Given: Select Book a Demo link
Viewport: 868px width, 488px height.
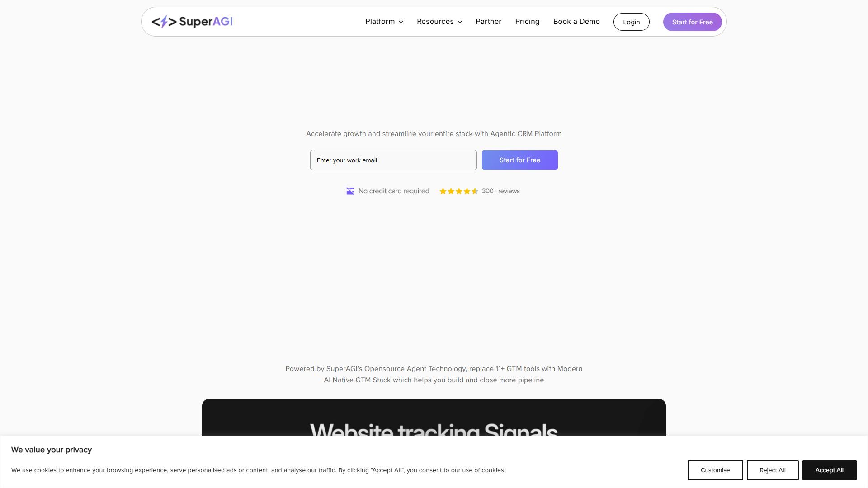Looking at the screenshot, I should pos(576,22).
